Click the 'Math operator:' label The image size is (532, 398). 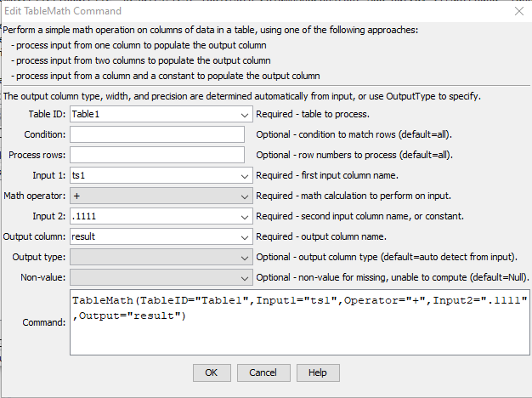35,196
